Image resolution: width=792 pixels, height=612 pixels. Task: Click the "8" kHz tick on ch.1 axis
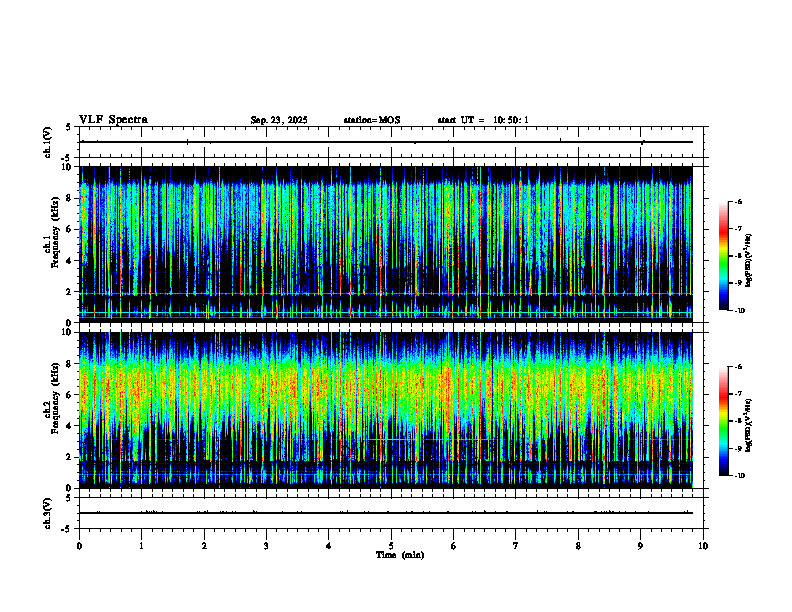[x=69, y=198]
